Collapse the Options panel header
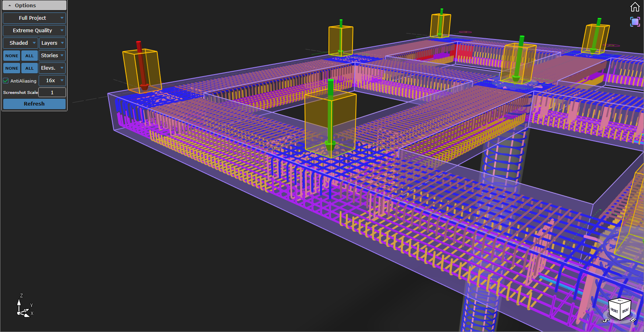Viewport: 644px width, 332px height. click(34, 5)
